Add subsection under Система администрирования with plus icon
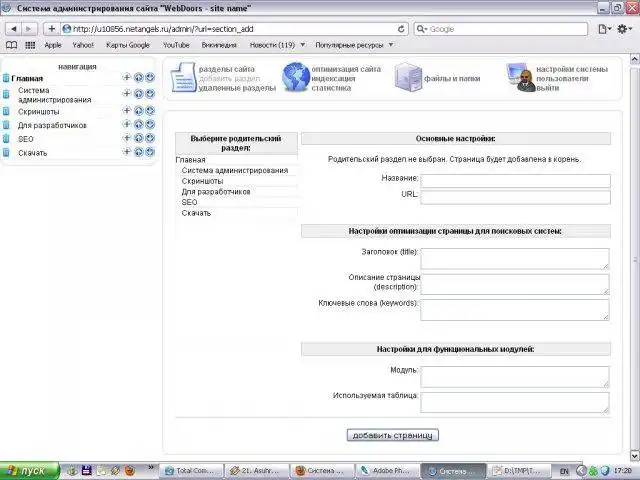The height and width of the screenshot is (480, 640). coord(127,93)
